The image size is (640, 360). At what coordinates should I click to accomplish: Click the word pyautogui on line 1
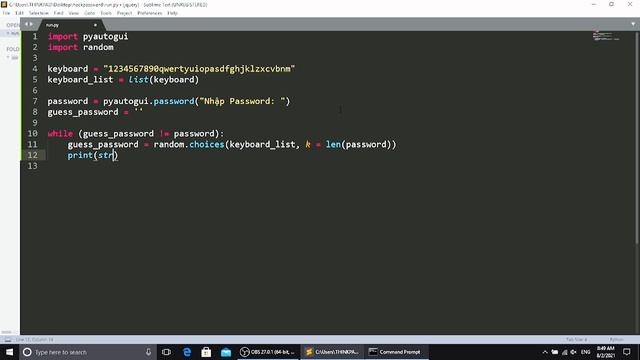pos(105,37)
